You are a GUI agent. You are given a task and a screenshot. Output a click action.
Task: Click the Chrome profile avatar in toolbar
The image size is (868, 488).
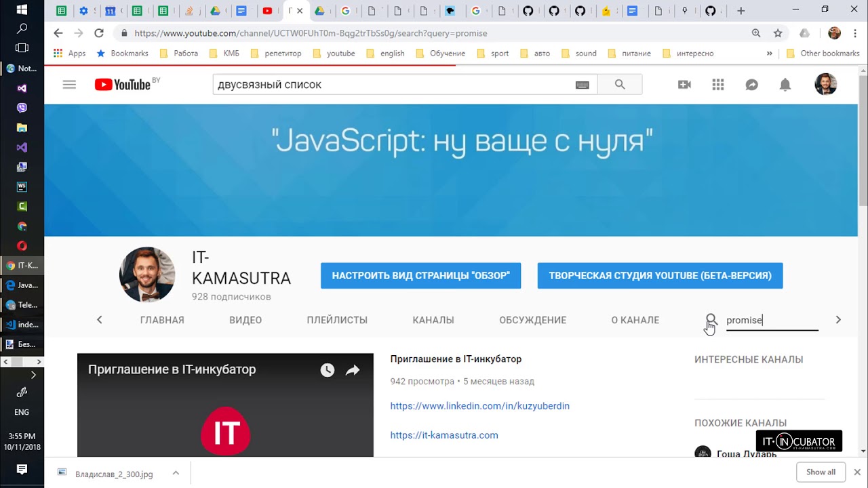tap(834, 33)
